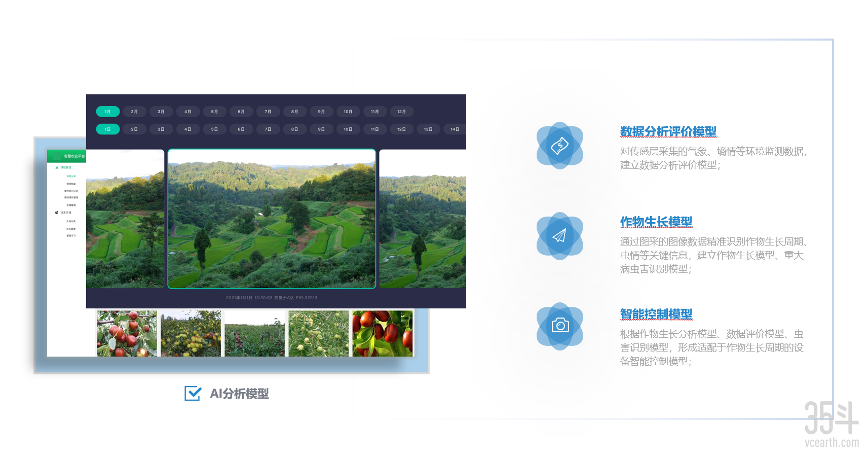Click the camera icon beside 智能控制模型

560,325
